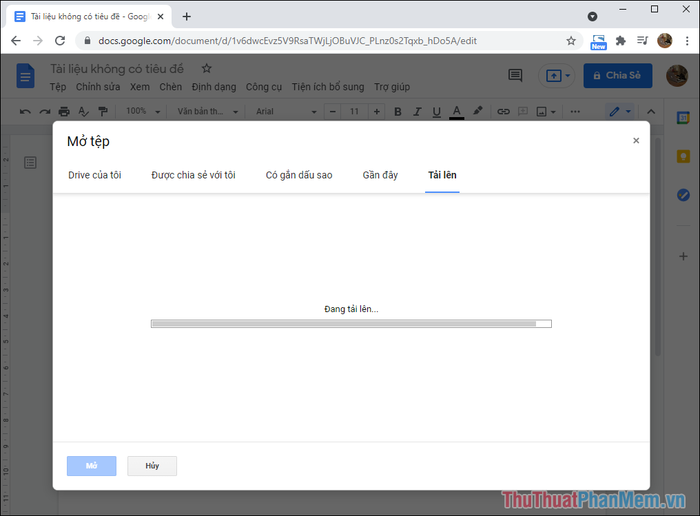Switch to the Gần đây tab
The height and width of the screenshot is (516, 700).
pyautogui.click(x=380, y=175)
